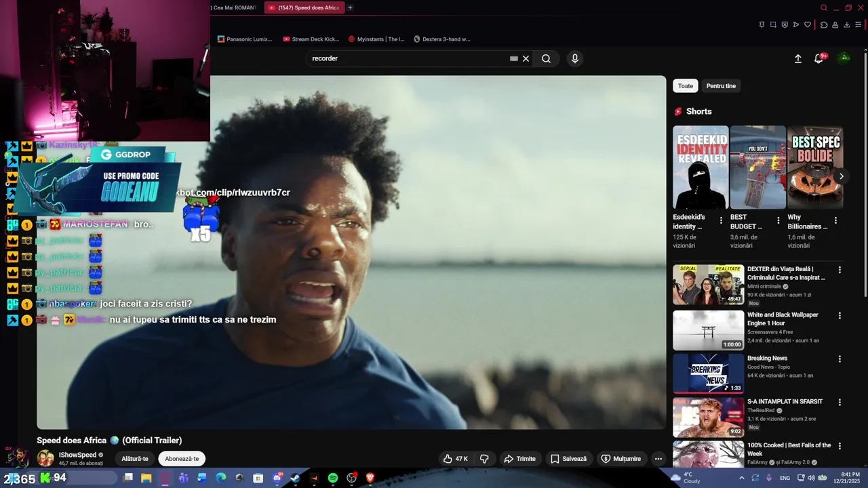The height and width of the screenshot is (488, 868).
Task: Select the Toate filter chip
Action: tap(686, 86)
